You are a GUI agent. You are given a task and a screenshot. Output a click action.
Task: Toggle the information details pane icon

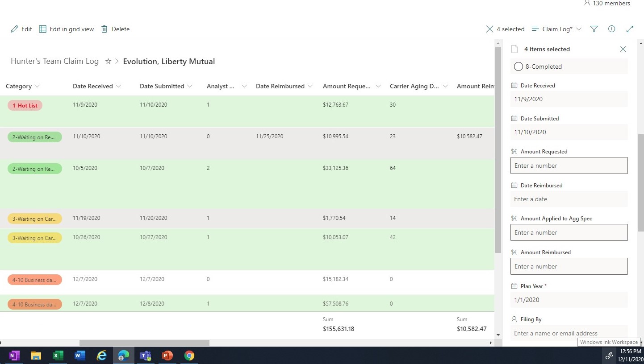click(612, 29)
